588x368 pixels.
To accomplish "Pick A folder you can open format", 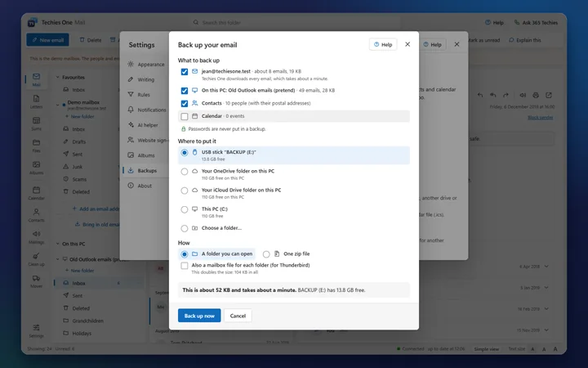I will pyautogui.click(x=184, y=254).
